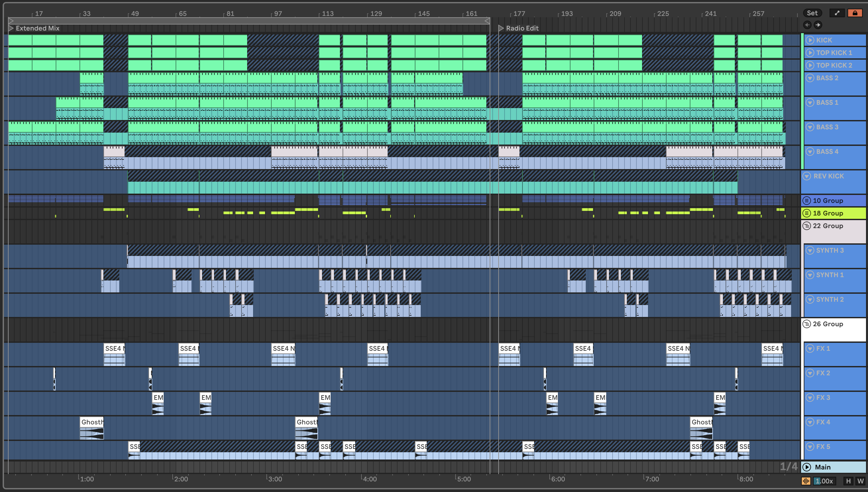Click the 10 Group fold icon

click(x=807, y=201)
